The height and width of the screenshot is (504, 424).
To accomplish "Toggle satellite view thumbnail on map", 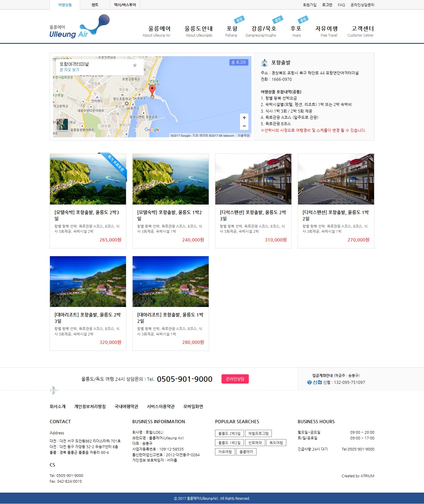I will coord(62,124).
